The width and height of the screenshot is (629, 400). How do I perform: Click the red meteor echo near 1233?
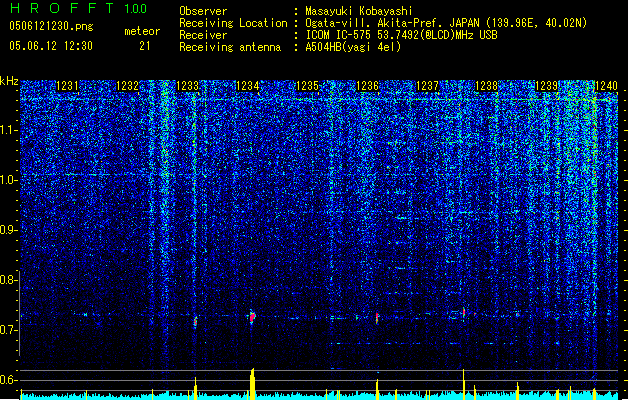click(x=196, y=321)
